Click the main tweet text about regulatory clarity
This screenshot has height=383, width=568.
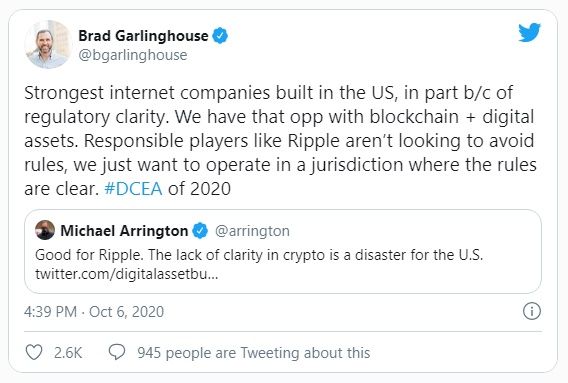pos(280,141)
